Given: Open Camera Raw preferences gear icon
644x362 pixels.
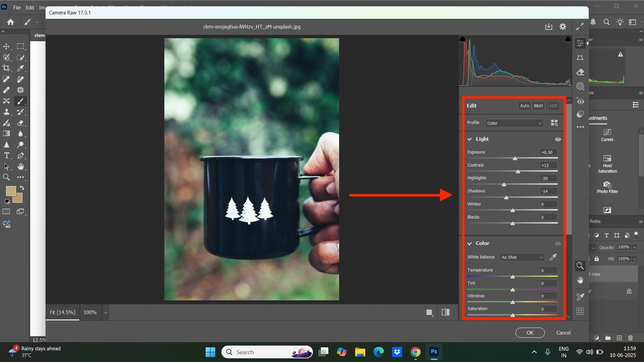Looking at the screenshot, I should (x=563, y=27).
